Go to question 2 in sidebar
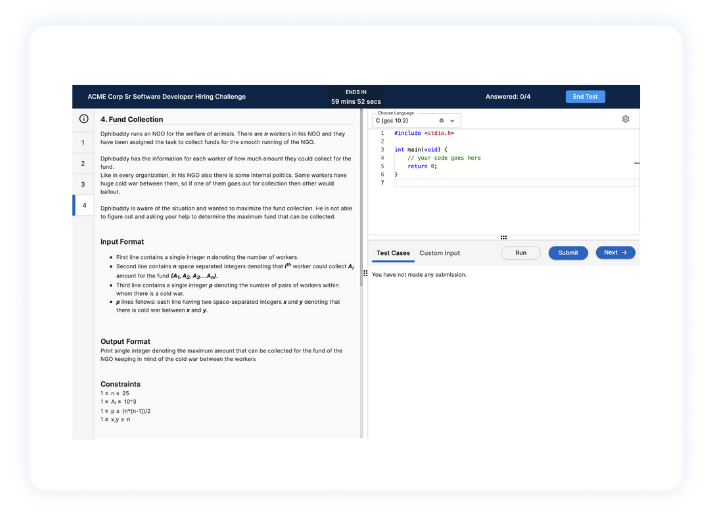The width and height of the screenshot is (712, 513). pos(83,163)
